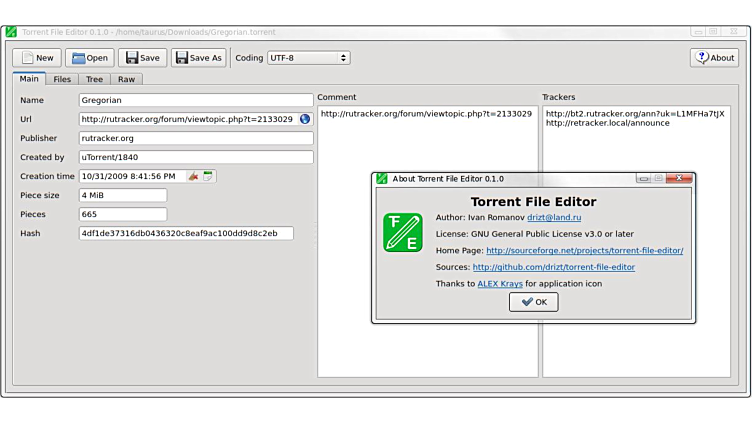Click the ALEX Krays link

500,284
